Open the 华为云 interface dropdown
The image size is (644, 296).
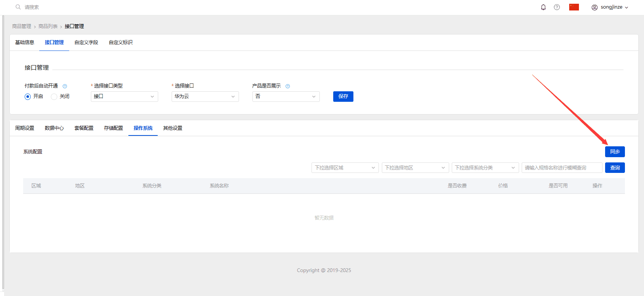[205, 97]
